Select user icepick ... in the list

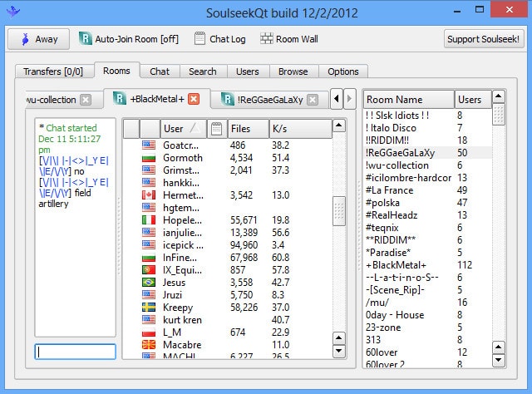pos(227,245)
